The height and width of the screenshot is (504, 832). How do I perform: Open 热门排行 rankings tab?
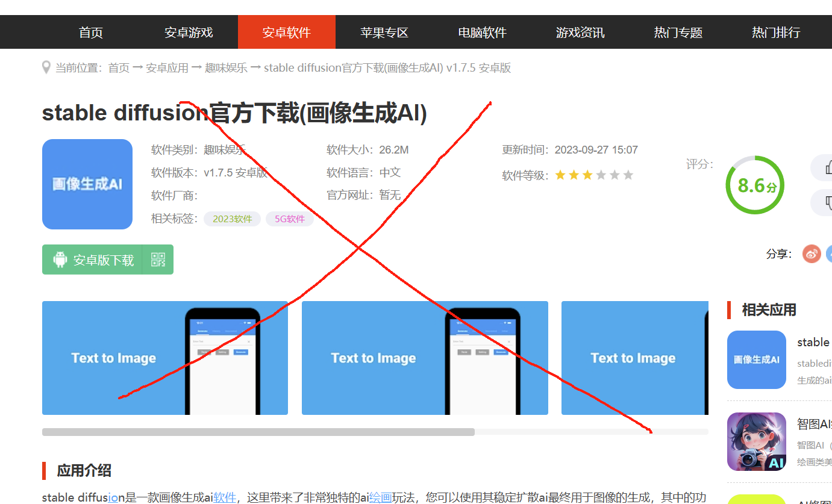(x=776, y=33)
